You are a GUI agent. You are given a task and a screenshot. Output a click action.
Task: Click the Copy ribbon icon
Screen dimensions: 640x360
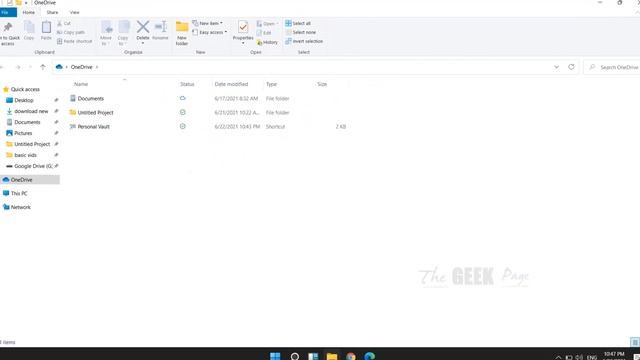click(29, 27)
